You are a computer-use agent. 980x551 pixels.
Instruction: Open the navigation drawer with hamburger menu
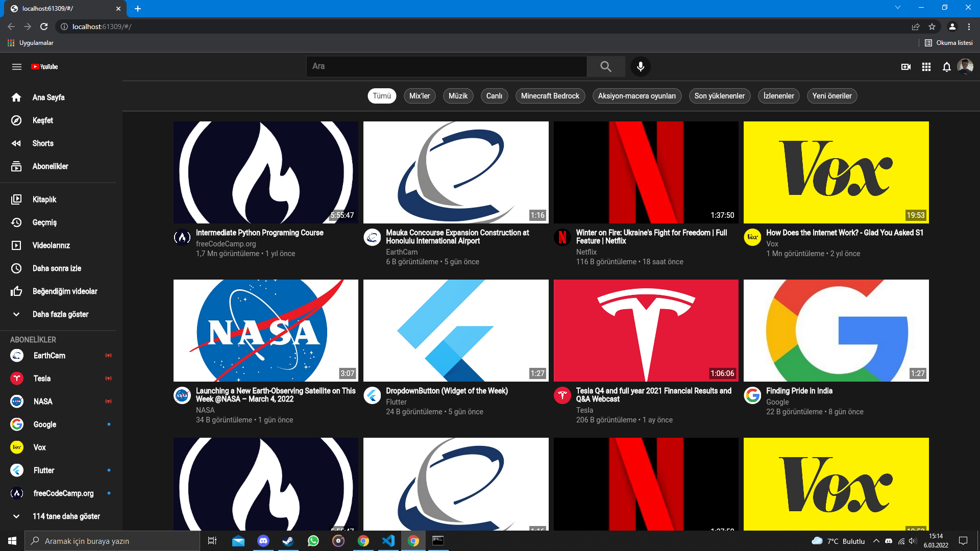tap(17, 66)
